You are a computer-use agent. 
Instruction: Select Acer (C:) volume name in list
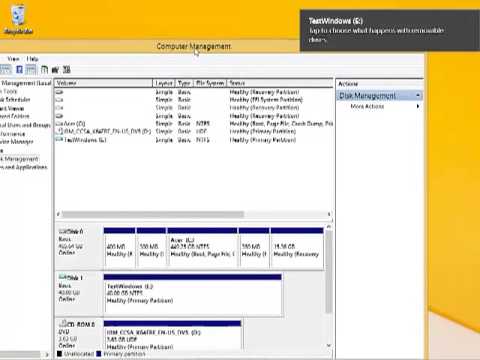pos(75,124)
